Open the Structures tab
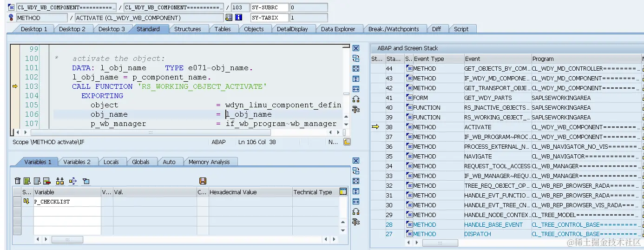 tap(187, 29)
